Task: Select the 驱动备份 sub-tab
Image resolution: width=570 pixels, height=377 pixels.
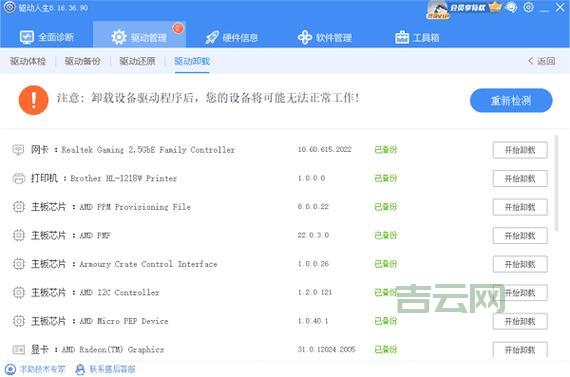Action: pyautogui.click(x=83, y=61)
